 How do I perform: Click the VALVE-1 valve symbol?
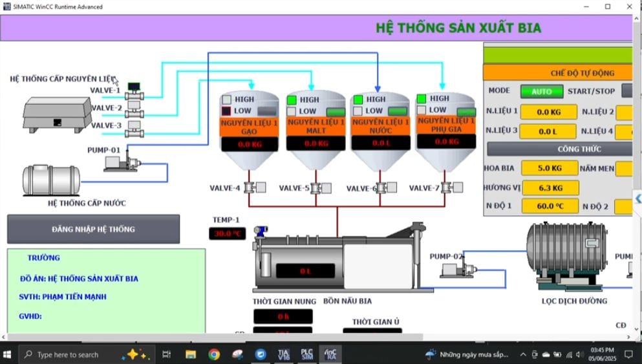[x=134, y=92]
